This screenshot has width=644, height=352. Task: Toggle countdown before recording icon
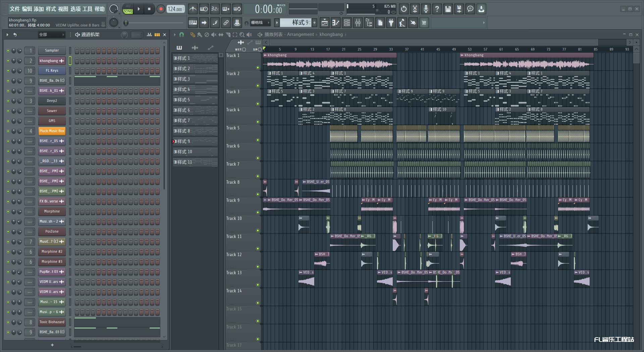click(215, 9)
